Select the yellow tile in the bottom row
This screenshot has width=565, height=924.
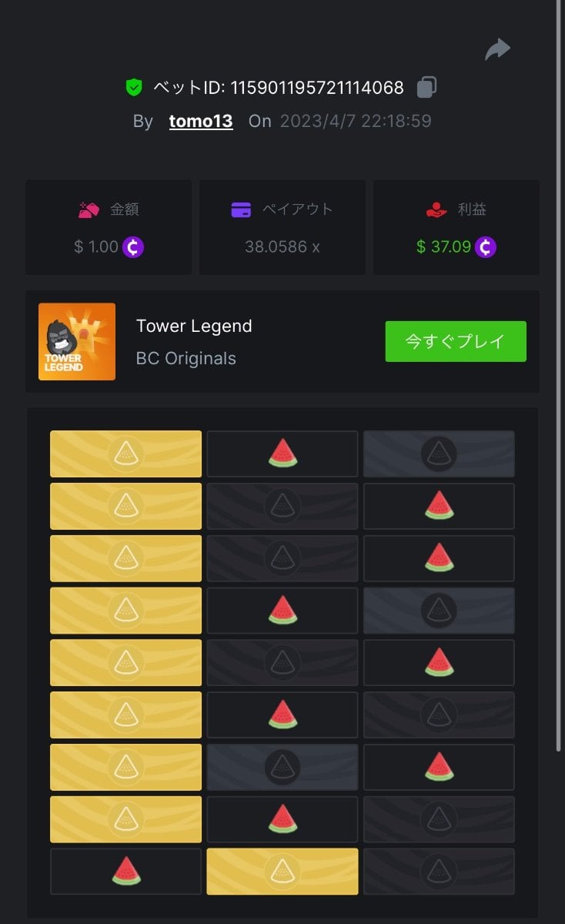click(x=282, y=872)
